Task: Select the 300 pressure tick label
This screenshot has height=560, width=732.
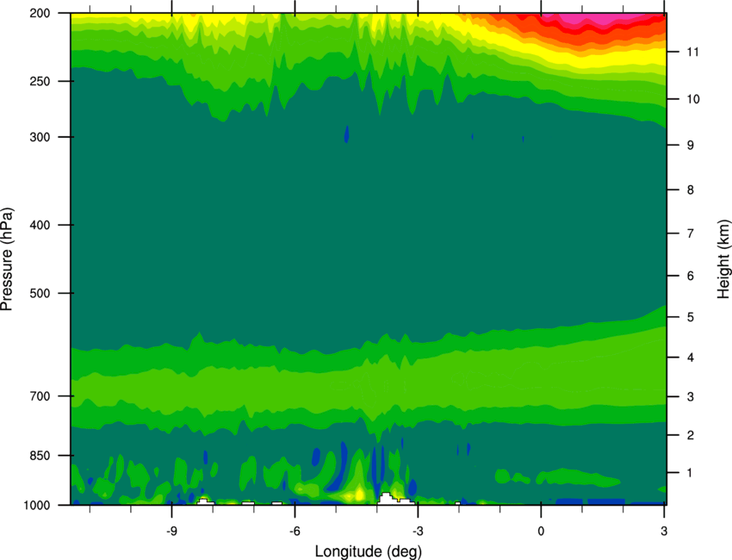Action: (40, 137)
